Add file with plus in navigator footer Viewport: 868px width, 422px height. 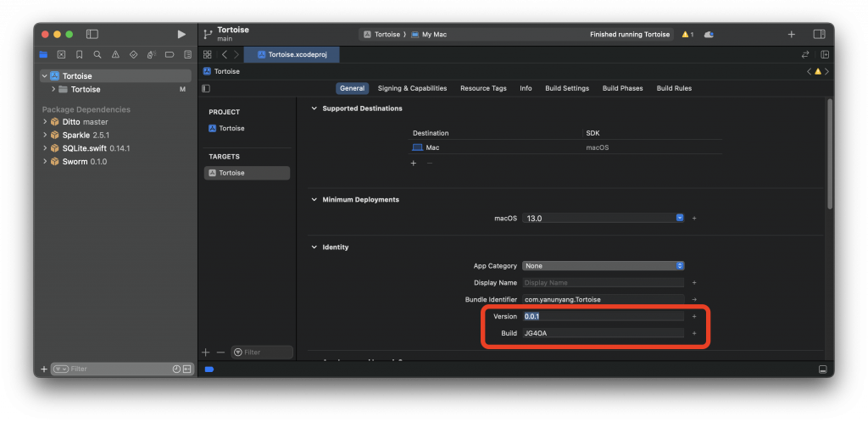44,369
